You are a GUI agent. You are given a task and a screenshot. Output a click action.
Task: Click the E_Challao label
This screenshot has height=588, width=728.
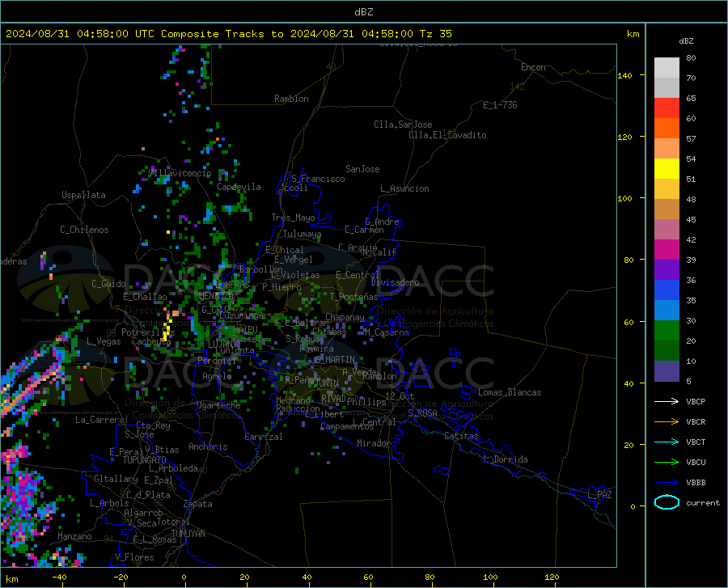tap(145, 297)
